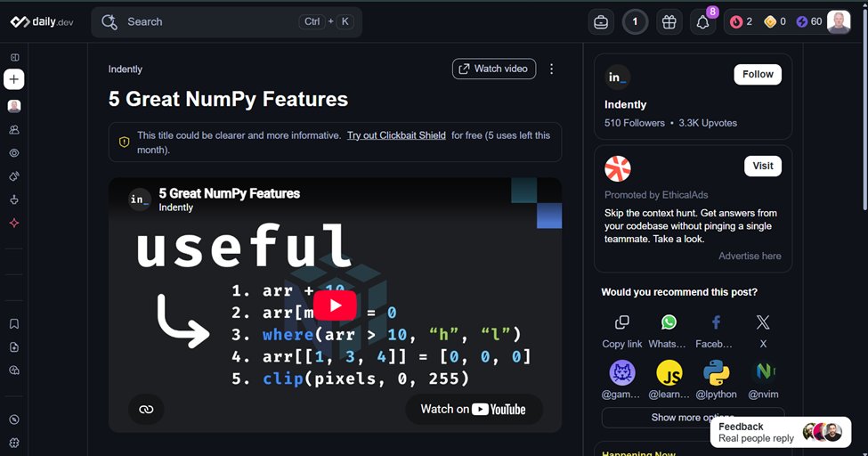The image size is (868, 456).
Task: Open the megaphone icon in sidebar
Action: tap(14, 176)
